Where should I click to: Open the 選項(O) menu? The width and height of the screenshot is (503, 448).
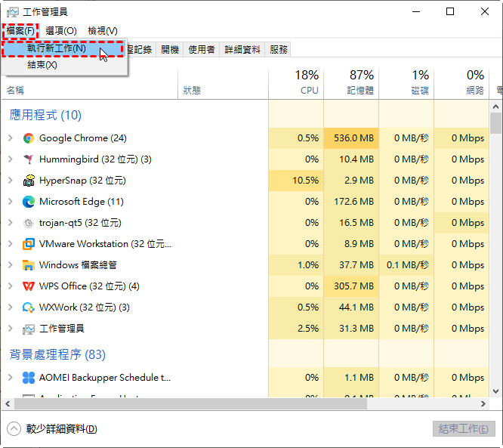61,30
